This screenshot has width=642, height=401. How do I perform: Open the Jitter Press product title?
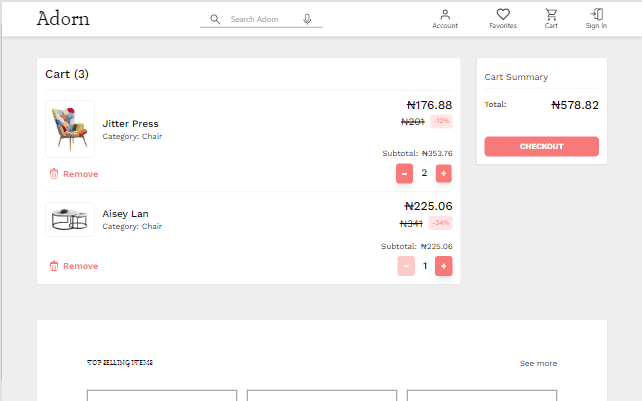coord(130,124)
